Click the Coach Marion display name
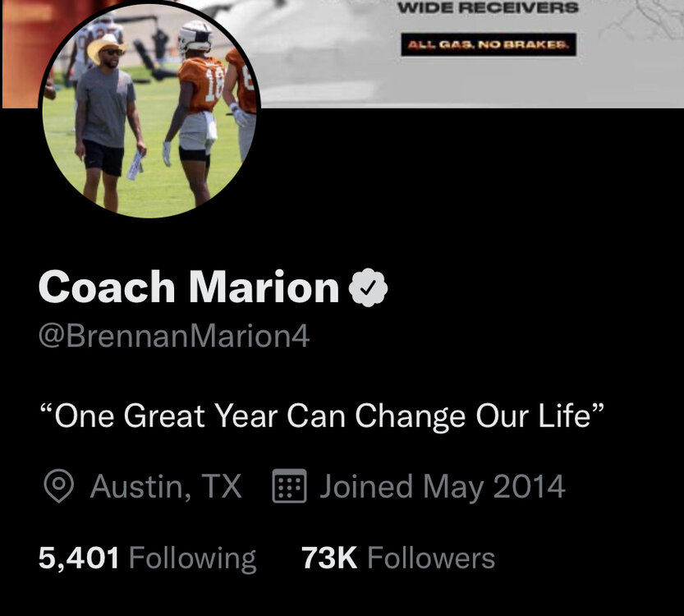Screen dimensions: 684x616 point(189,287)
